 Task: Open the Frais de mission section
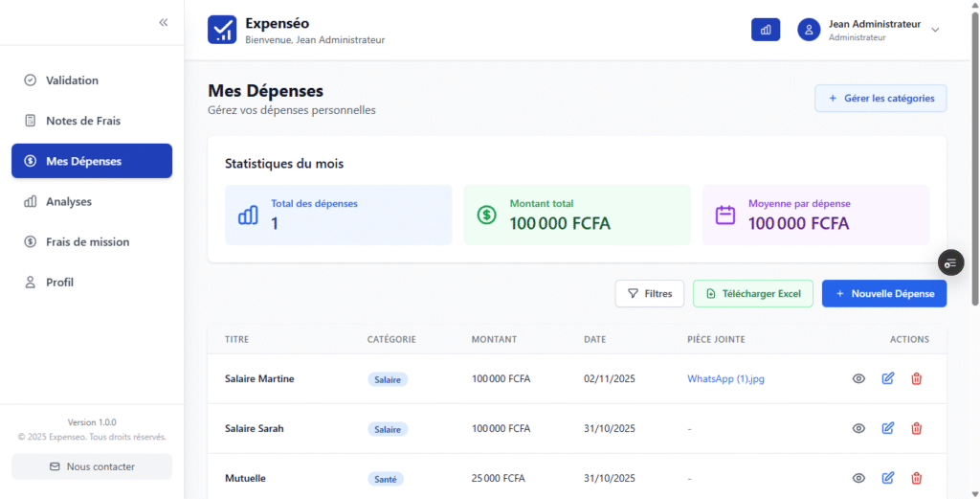coord(87,242)
